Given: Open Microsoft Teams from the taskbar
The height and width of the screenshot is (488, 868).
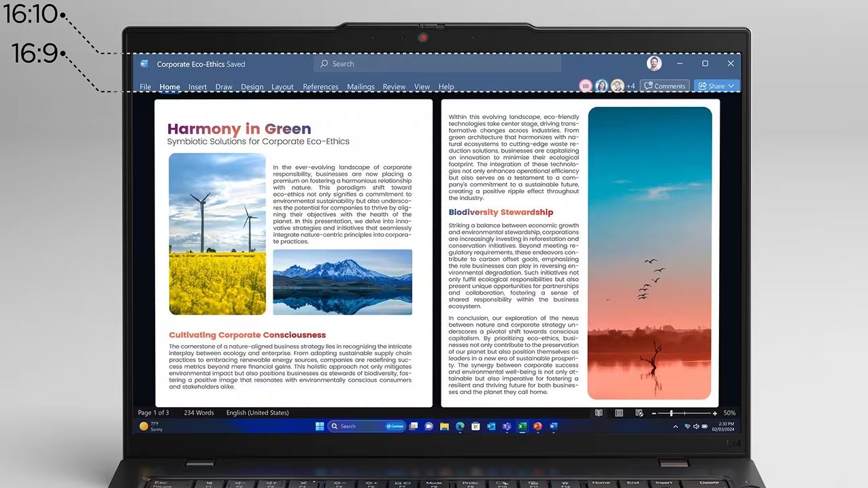Looking at the screenshot, I should coord(506,427).
